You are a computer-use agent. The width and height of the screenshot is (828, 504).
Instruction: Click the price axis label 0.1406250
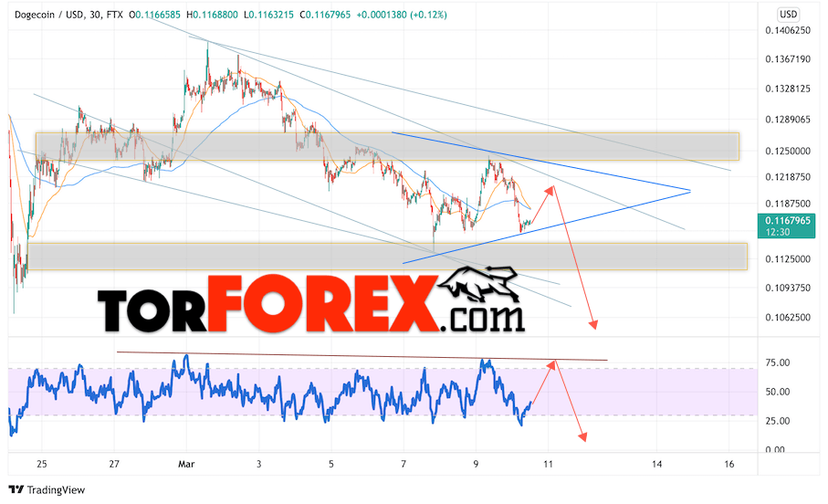788,31
